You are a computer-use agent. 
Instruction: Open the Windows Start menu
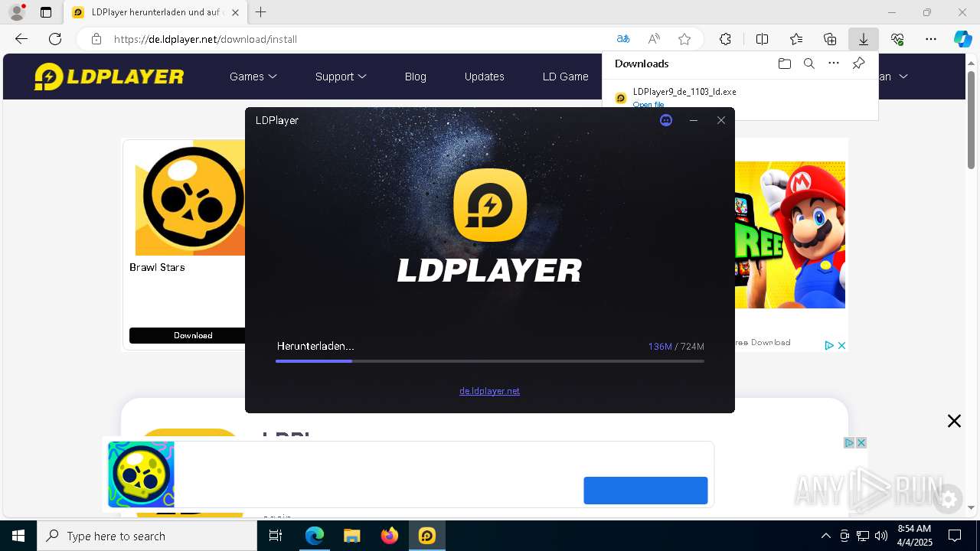[x=18, y=536]
